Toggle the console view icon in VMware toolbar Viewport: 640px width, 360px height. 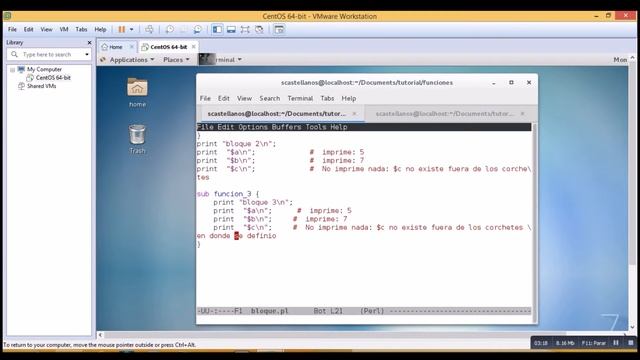point(279,29)
